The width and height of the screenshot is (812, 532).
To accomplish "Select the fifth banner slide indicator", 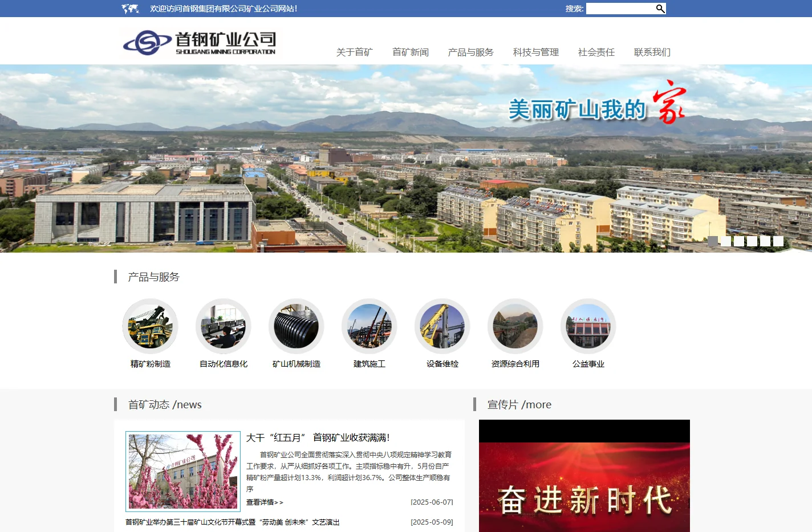I will pos(765,241).
